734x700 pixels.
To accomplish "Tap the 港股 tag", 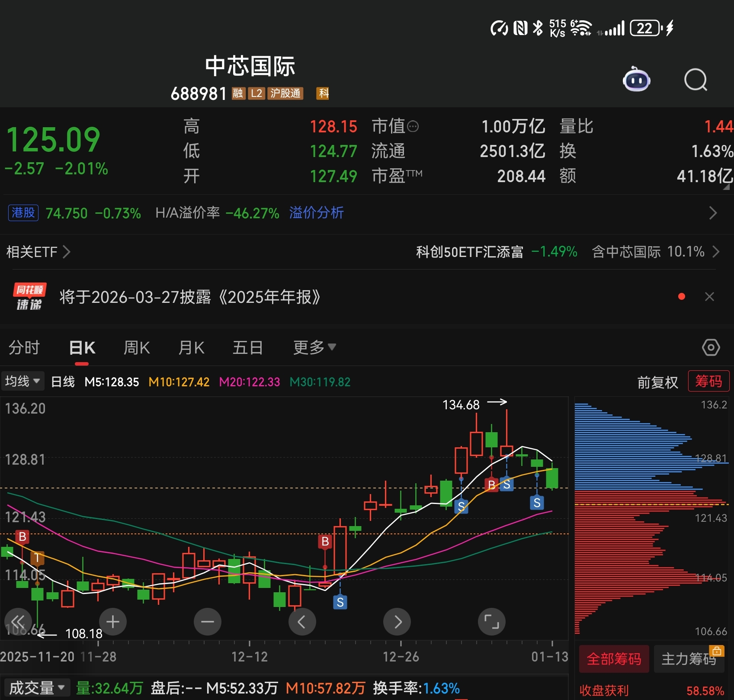I will 23,213.
